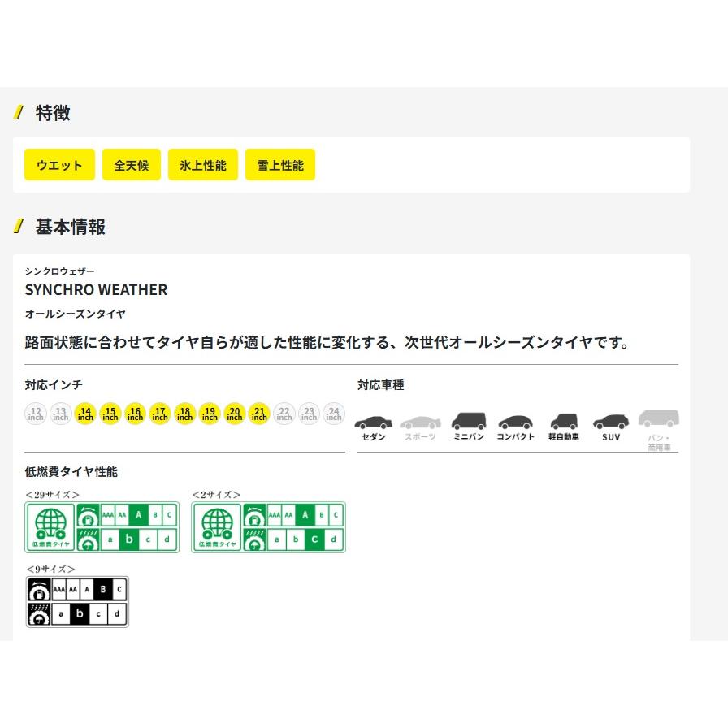Click the 23 inch size badge

[x=310, y=414]
